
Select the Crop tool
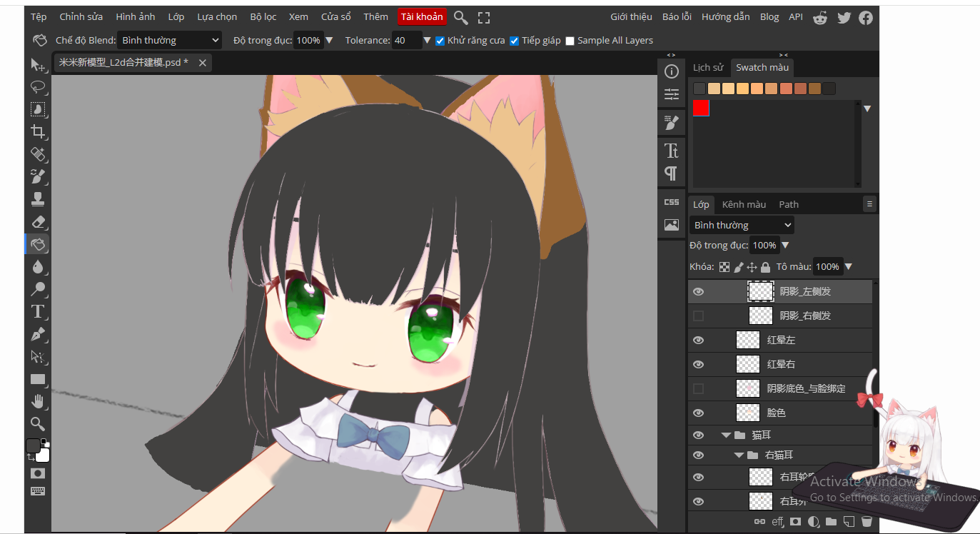coord(38,131)
